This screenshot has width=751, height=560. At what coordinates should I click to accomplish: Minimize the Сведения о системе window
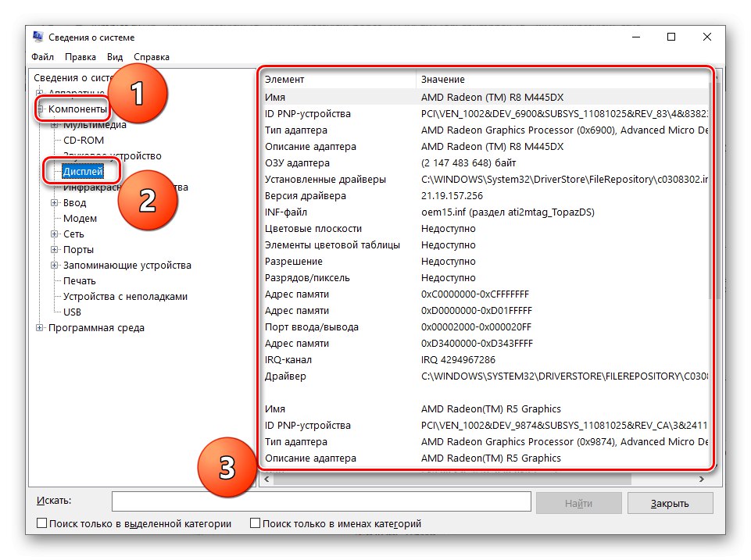click(x=636, y=37)
